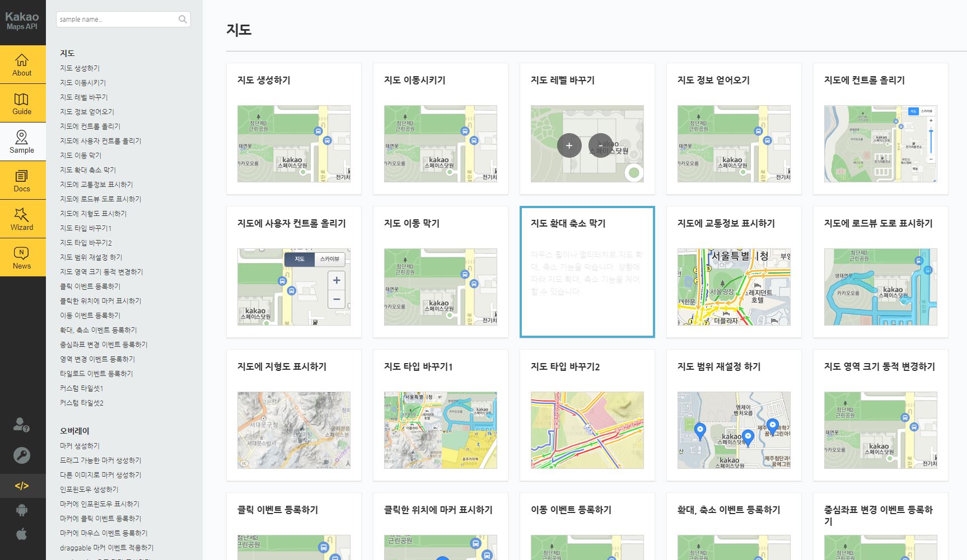967x560 pixels.
Task: Click the 오버레이 category heading
Action: (74, 431)
